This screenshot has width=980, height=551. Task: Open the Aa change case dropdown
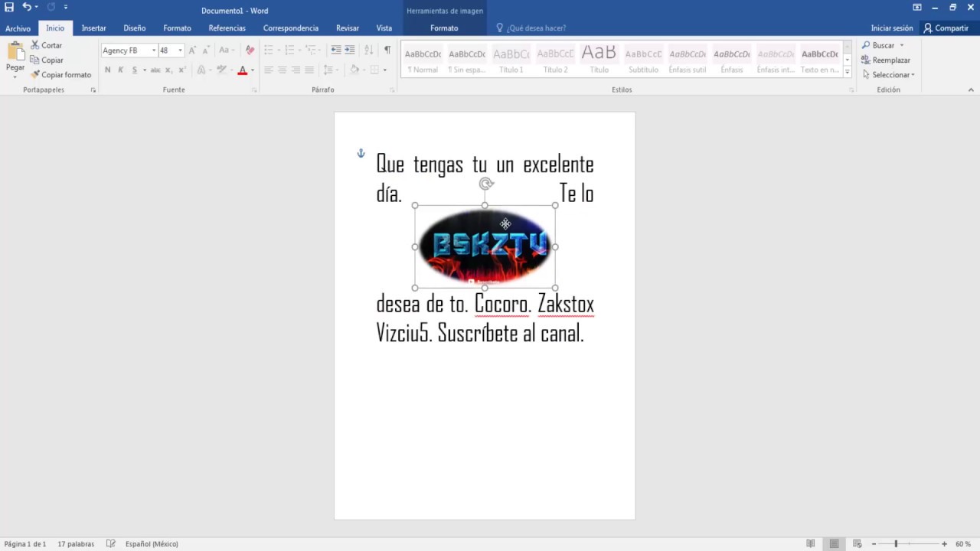226,50
